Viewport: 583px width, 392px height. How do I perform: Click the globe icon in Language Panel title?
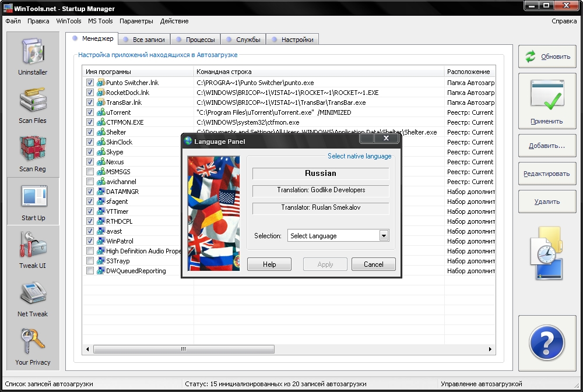pos(188,141)
